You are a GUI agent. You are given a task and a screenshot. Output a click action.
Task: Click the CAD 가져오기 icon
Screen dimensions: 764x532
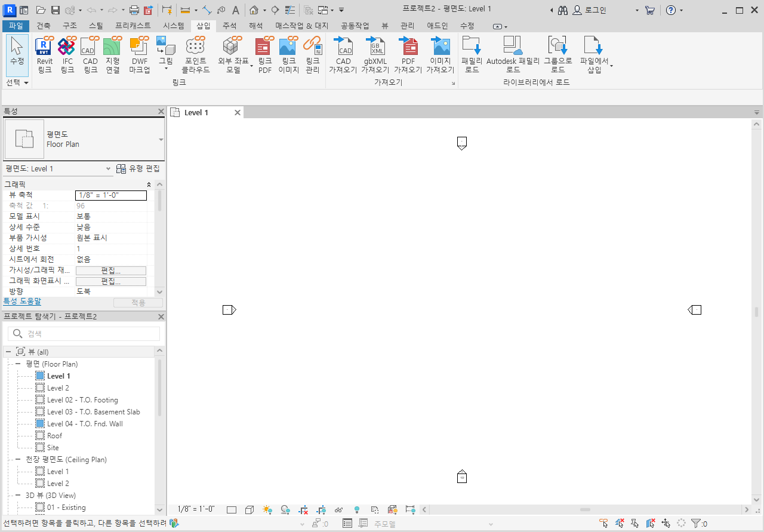pos(343,55)
